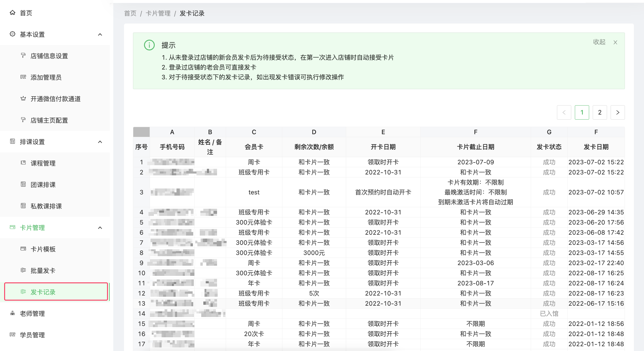
Task: Collapse the 基本设置 menu group
Action: (100, 35)
